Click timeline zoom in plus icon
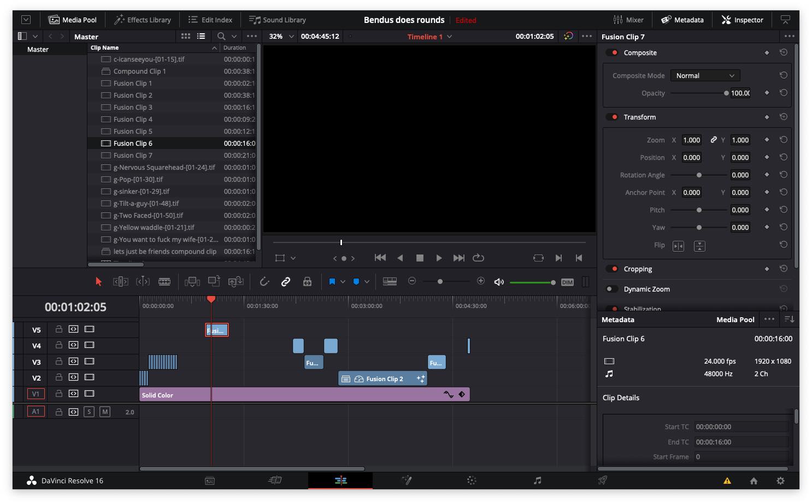This screenshot has width=812, height=504. (481, 281)
